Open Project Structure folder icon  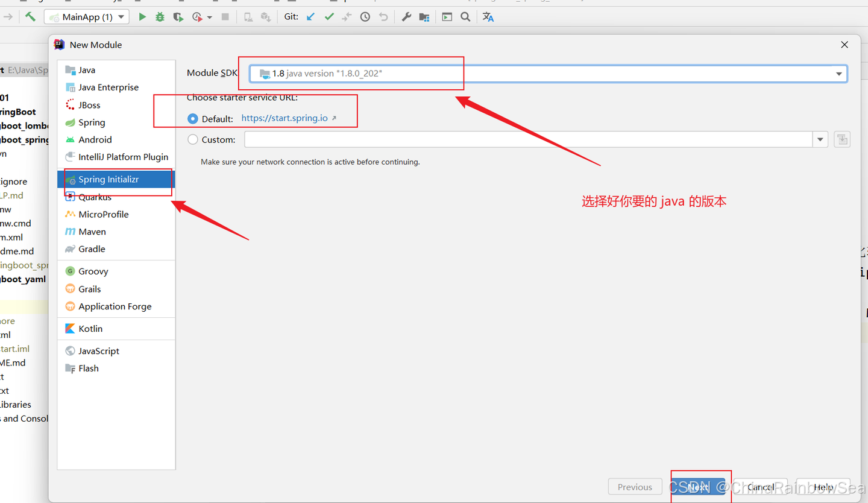[424, 17]
